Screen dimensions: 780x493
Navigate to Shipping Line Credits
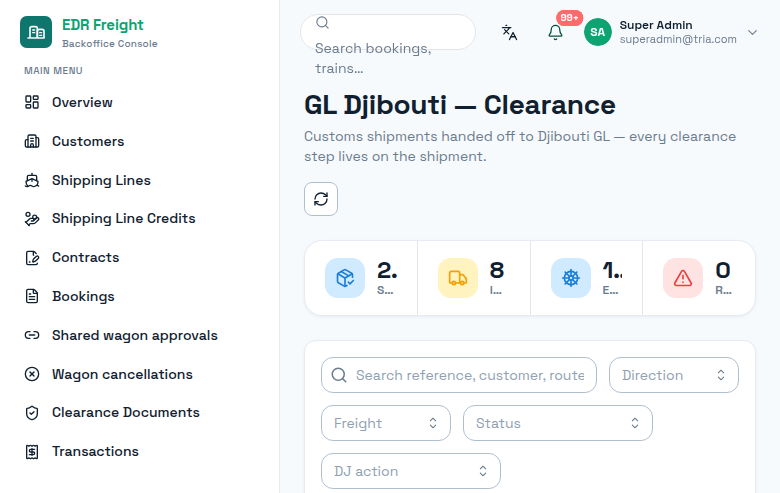coord(123,218)
